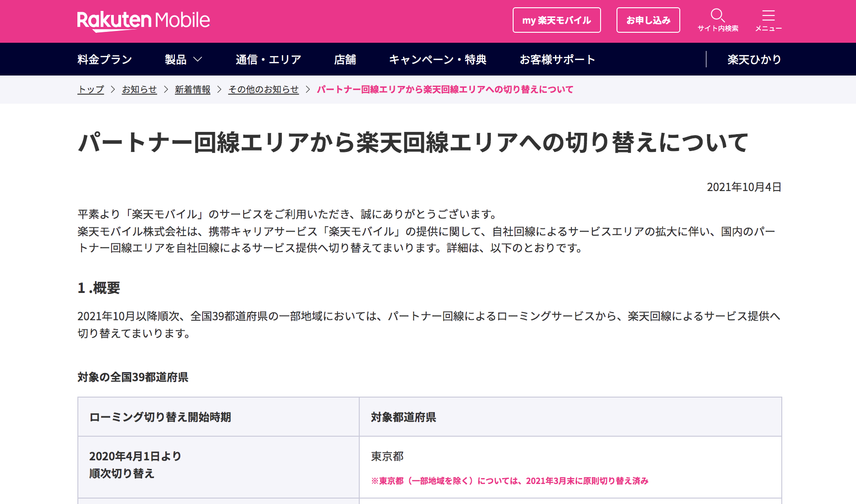Click the pink ※東京都 note text
856x504 pixels.
510,481
